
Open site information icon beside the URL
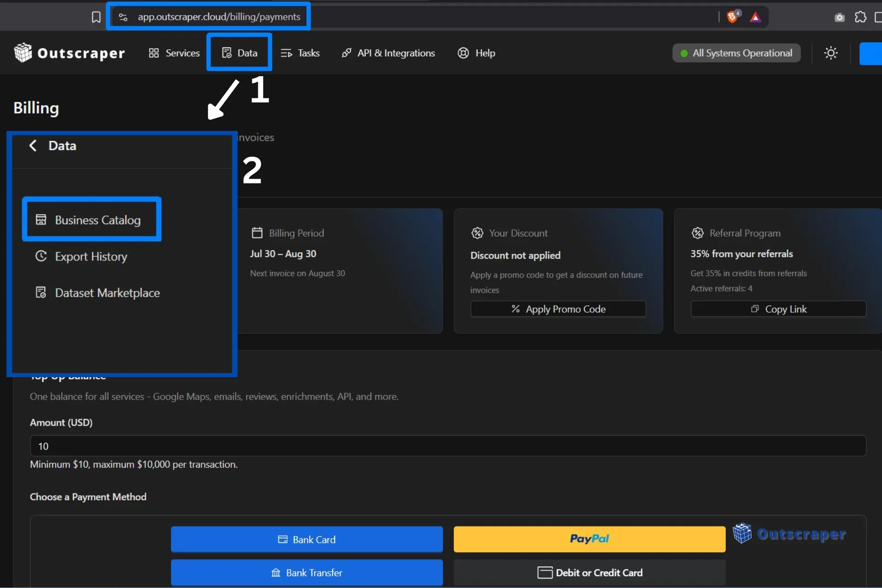(123, 17)
